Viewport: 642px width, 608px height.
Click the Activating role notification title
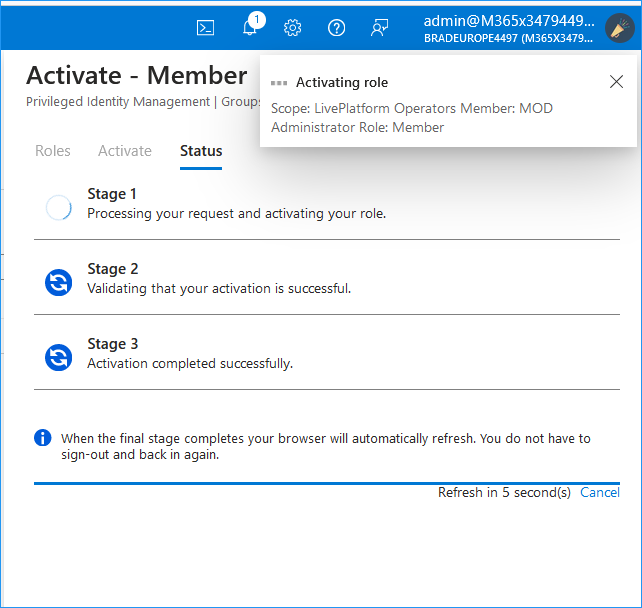[x=342, y=82]
